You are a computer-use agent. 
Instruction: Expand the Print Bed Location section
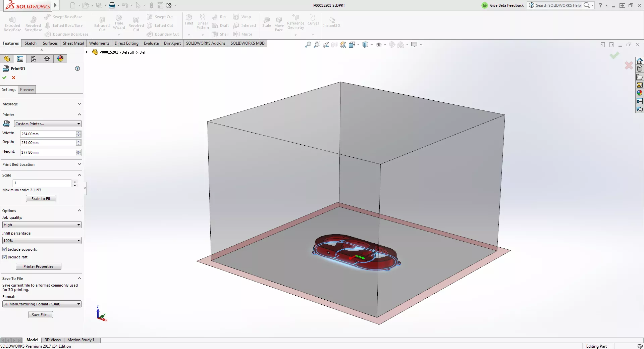coord(79,164)
